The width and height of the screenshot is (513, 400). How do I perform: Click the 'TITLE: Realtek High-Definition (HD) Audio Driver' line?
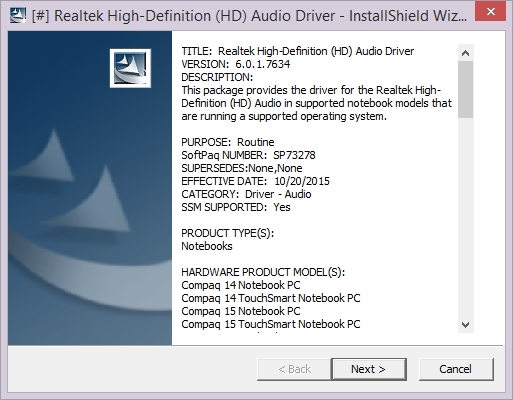pos(298,51)
